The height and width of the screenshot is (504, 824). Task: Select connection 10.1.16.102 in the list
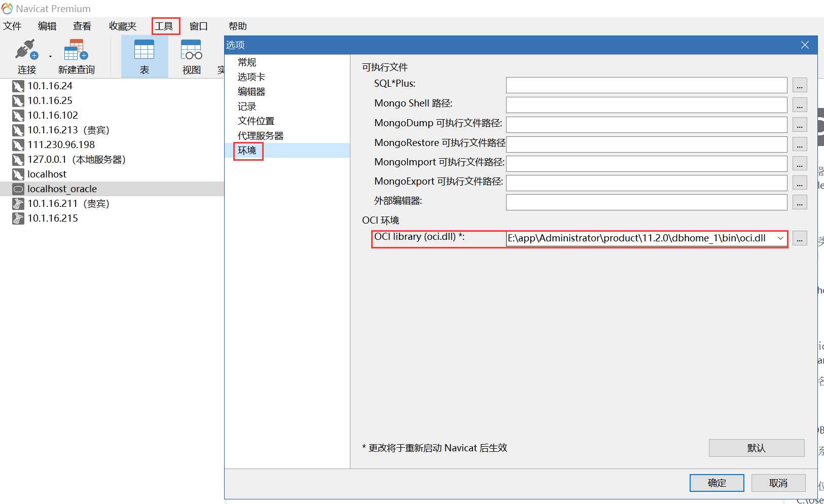pos(53,116)
